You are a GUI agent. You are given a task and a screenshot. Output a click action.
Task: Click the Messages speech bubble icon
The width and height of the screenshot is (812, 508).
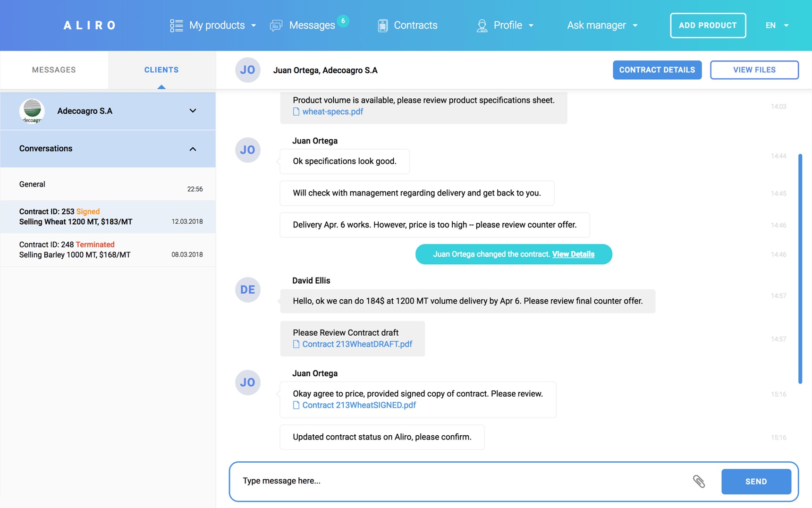(x=276, y=25)
